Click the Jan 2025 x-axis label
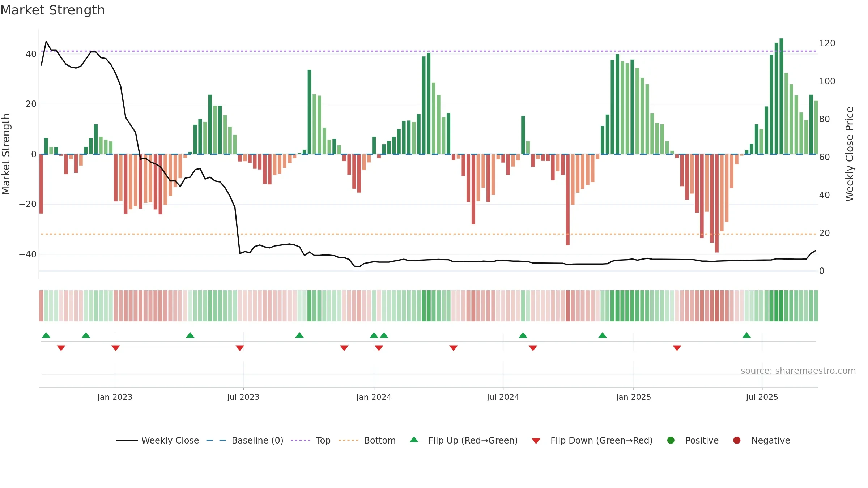868x488 pixels. click(x=633, y=397)
